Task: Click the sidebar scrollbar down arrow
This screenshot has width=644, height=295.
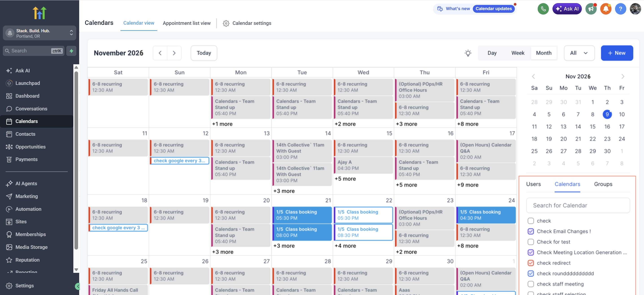Action: pyautogui.click(x=76, y=269)
